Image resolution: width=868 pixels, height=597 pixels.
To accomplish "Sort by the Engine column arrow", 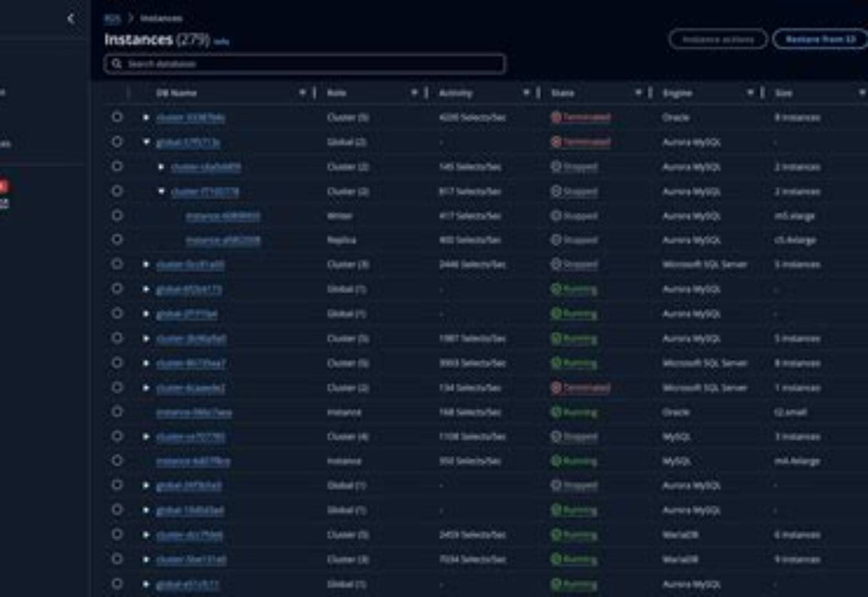I will pos(750,93).
